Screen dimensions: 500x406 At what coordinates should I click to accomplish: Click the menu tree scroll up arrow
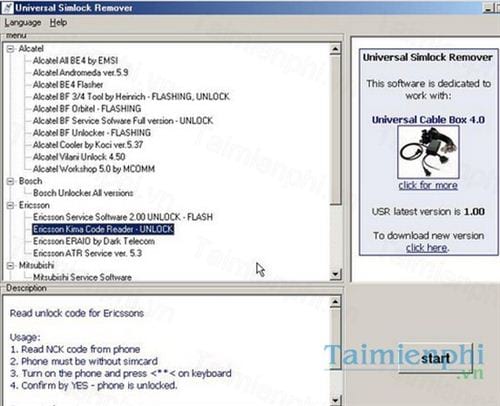pyautogui.click(x=335, y=49)
